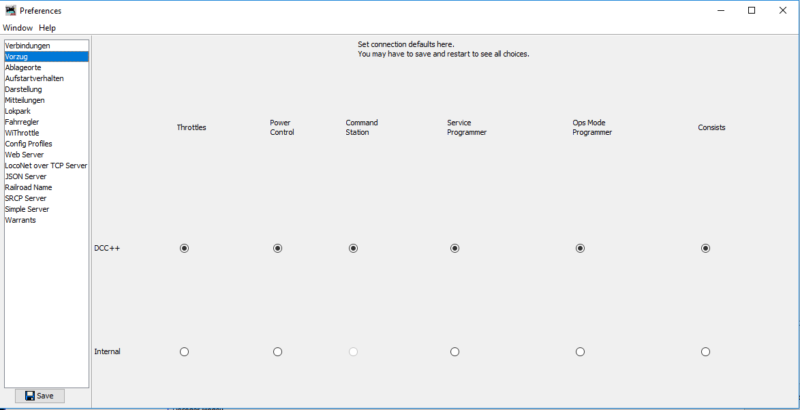800x410 pixels.
Task: Select Vorzug in preferences list
Action: pos(46,57)
